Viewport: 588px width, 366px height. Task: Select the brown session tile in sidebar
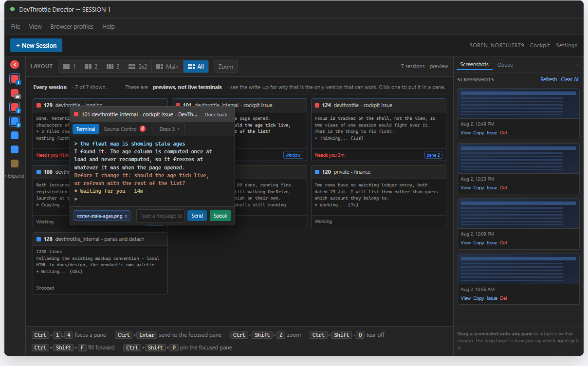[x=15, y=164]
